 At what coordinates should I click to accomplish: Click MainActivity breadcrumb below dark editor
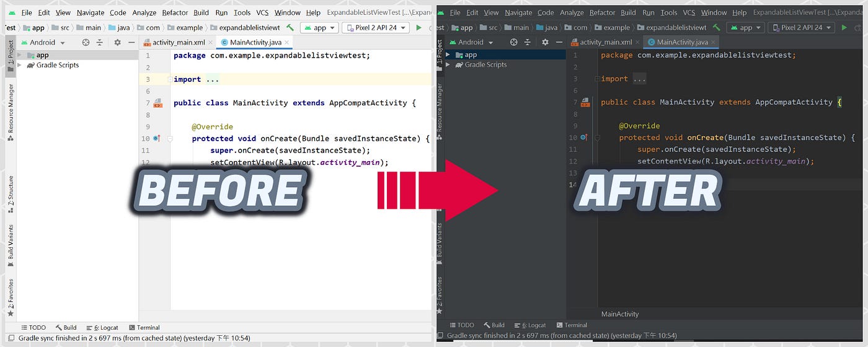[620, 314]
